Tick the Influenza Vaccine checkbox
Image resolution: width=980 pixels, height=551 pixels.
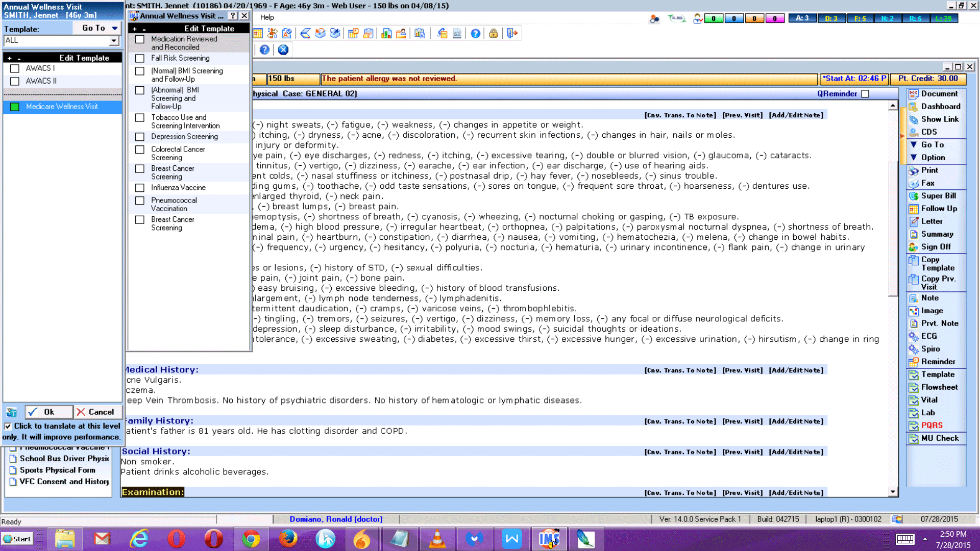[139, 188]
